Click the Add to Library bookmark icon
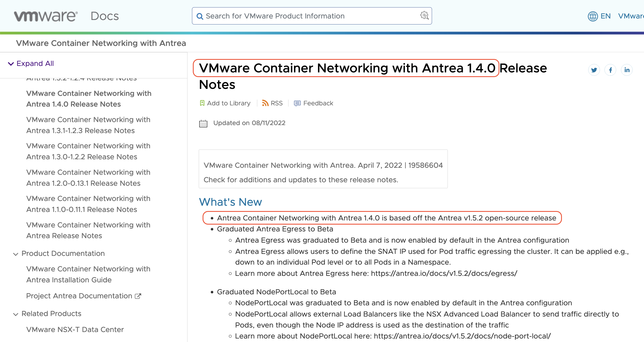644x342 pixels. tap(202, 103)
